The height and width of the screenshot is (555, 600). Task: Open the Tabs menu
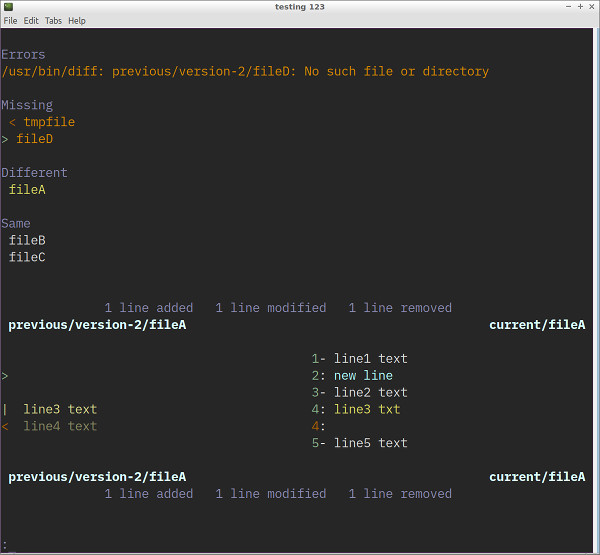click(53, 21)
